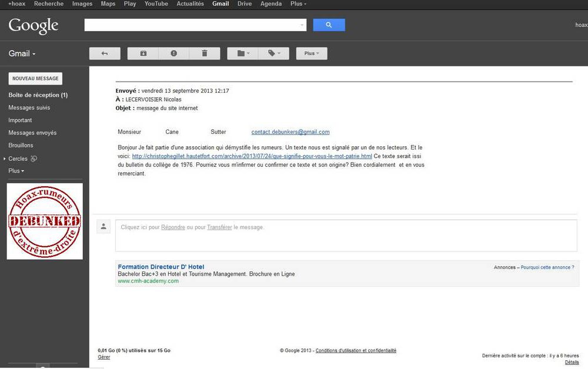Viewport: 588px width, 369px height.
Task: Click the Gérer storage link
Action: [x=104, y=357]
